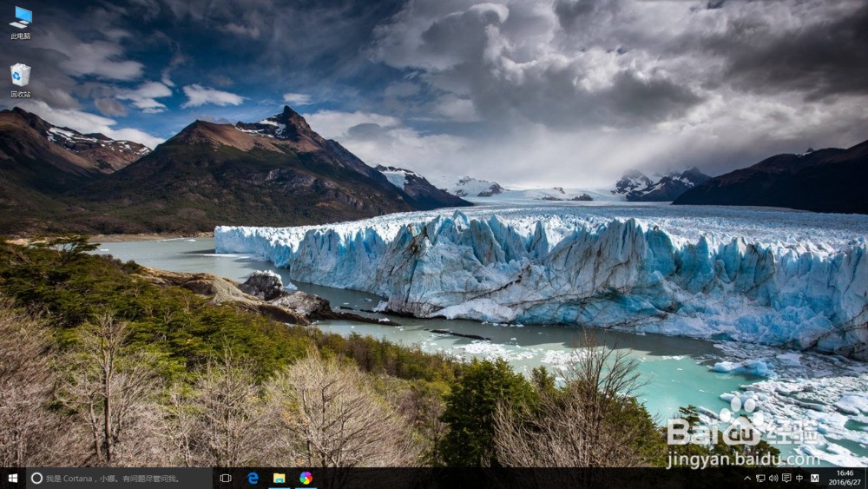Click the M input method icon

pos(814,478)
